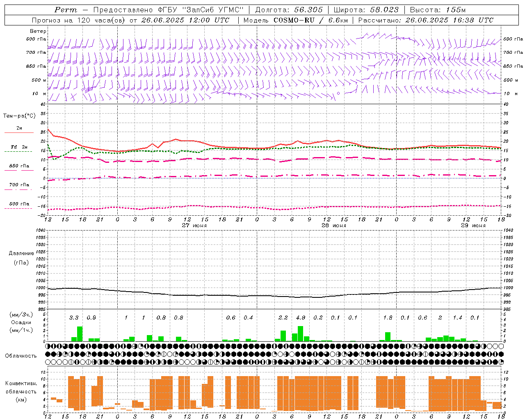Click the "Ветер" wind panel label
Screen dimensions: 525x420
pyautogui.click(x=38, y=31)
